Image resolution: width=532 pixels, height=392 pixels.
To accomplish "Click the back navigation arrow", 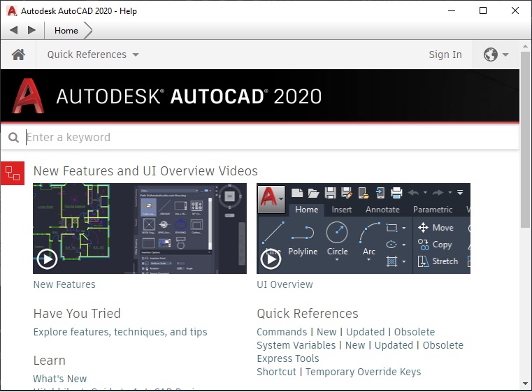I will 13,30.
